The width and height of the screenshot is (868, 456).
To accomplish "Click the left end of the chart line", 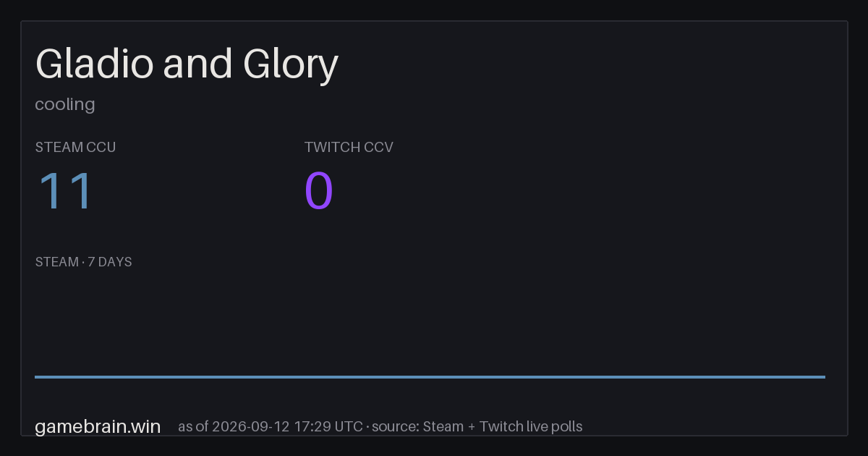I will [x=36, y=376].
